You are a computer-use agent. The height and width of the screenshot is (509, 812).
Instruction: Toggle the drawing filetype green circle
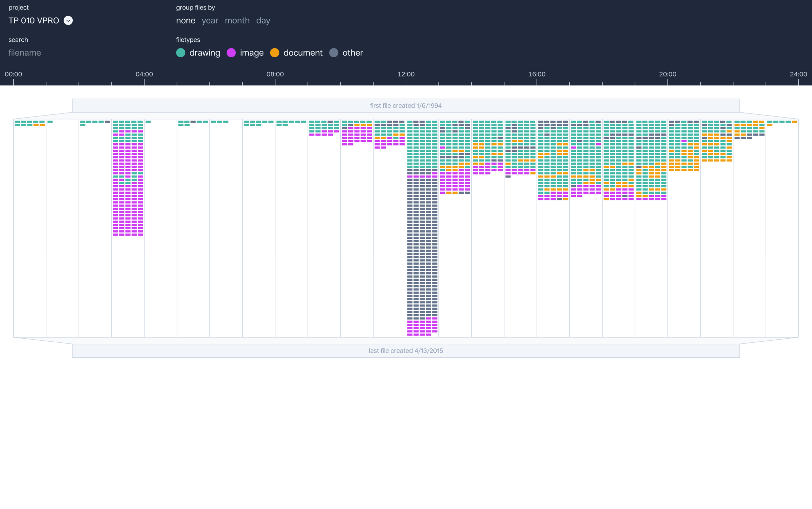[181, 53]
